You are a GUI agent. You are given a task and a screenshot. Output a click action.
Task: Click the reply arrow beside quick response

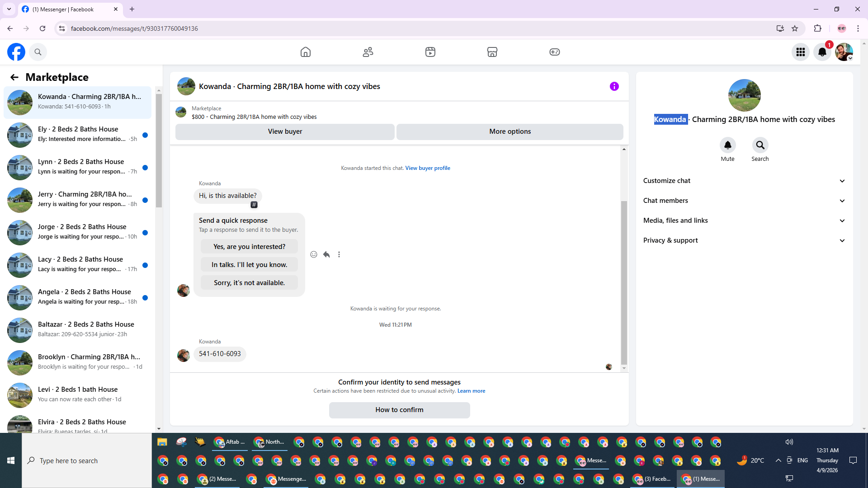point(326,254)
